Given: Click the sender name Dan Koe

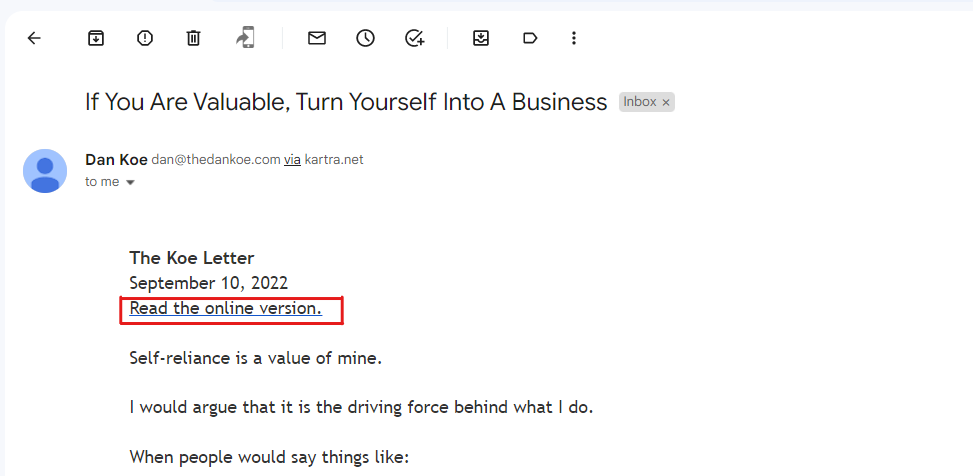Looking at the screenshot, I should click(116, 159).
